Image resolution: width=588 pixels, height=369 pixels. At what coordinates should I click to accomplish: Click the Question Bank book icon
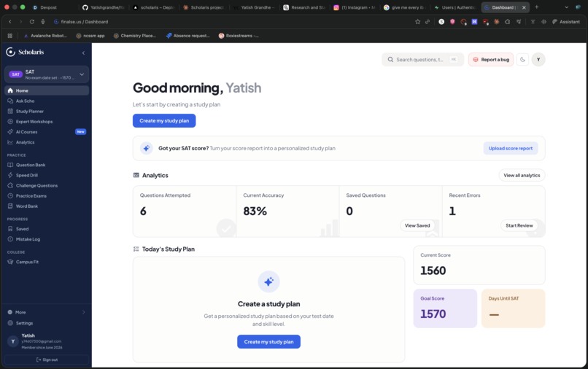pos(10,165)
